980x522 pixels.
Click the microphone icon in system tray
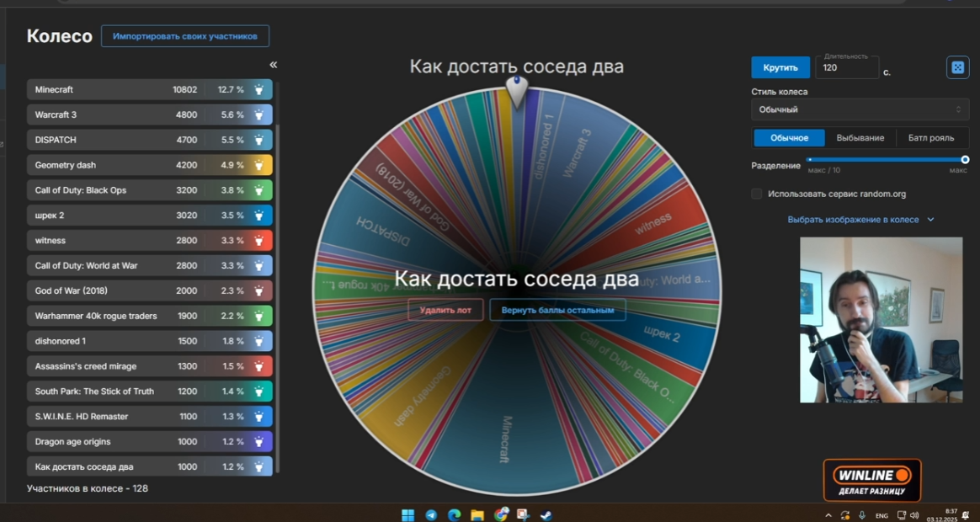tap(862, 515)
